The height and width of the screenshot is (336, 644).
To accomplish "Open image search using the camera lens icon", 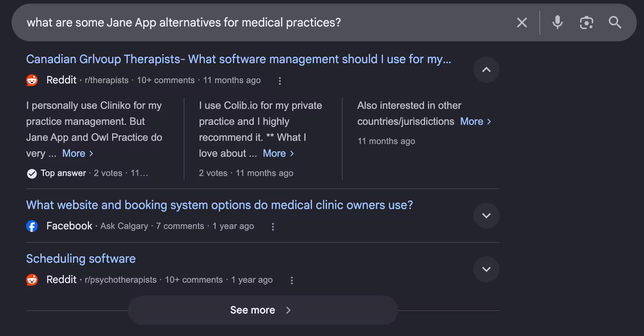I will click(586, 22).
